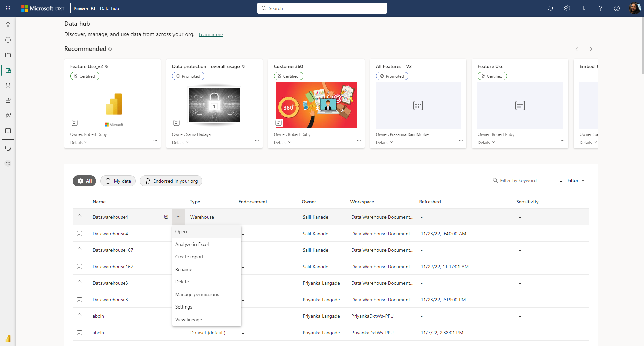The width and height of the screenshot is (644, 346).
Task: Open the user profile avatar
Action: (x=634, y=8)
